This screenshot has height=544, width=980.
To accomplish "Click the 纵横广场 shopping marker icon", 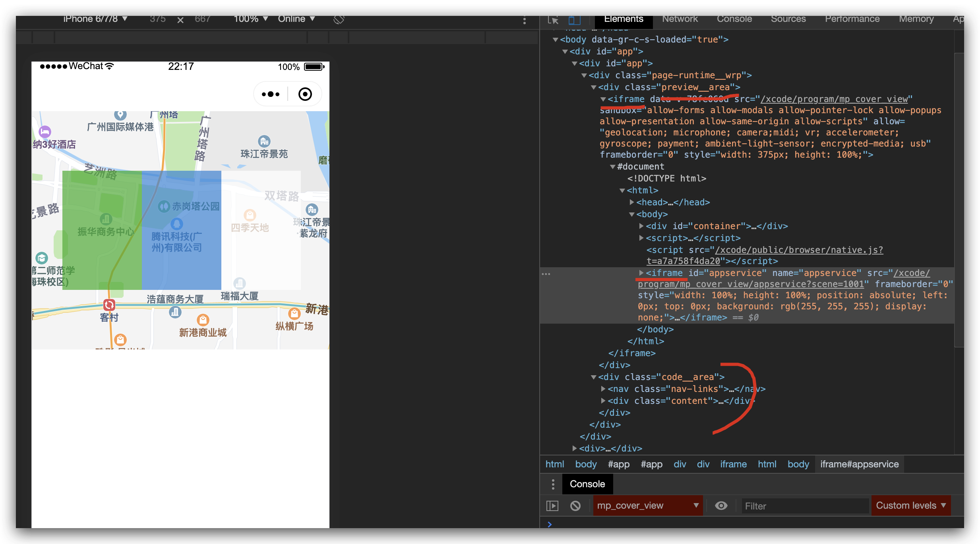I will coord(294,314).
